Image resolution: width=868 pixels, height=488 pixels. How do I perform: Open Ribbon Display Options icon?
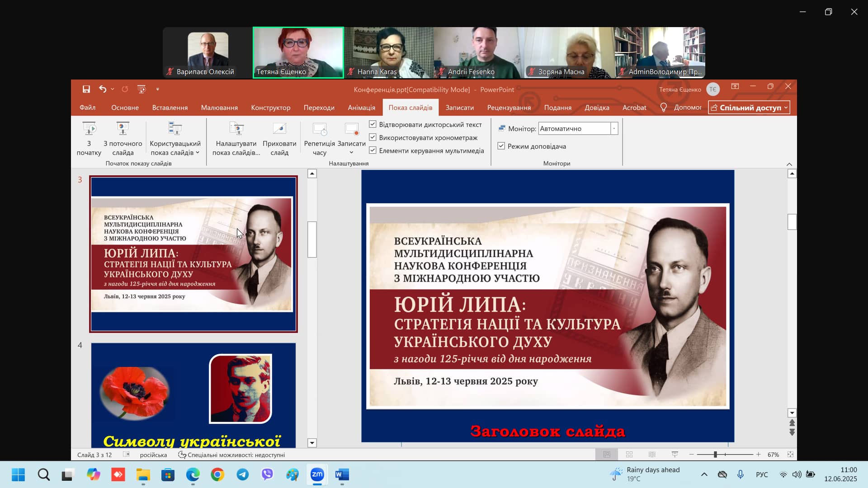coord(735,86)
